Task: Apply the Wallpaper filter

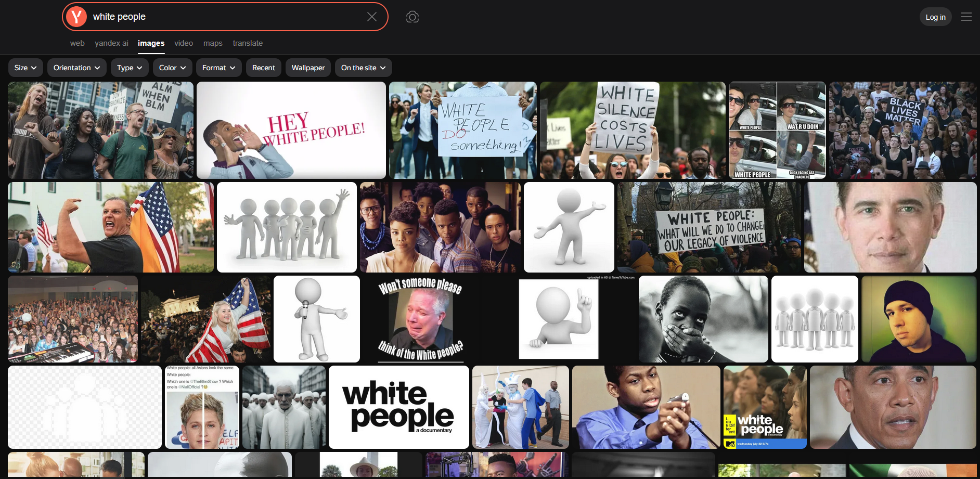Action: 308,68
